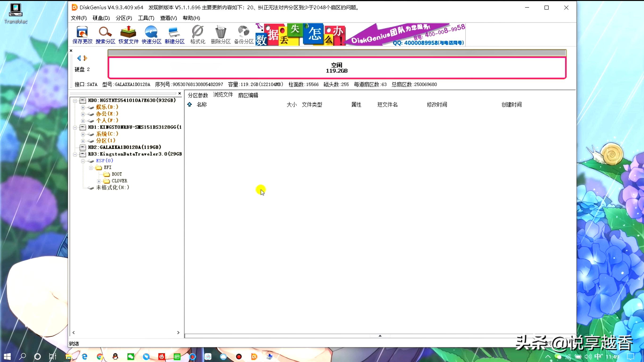
Task: Open the 备份分区 backup partition tool
Action: tap(244, 35)
